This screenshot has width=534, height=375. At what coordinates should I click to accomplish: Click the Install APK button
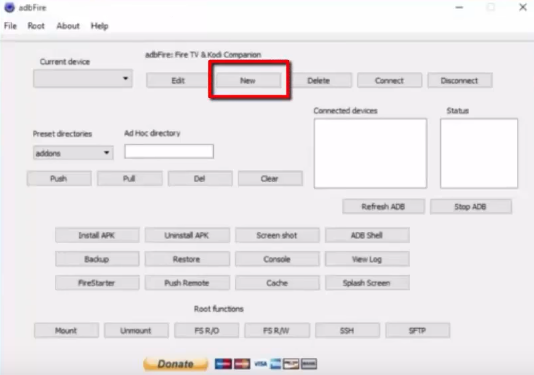(97, 235)
